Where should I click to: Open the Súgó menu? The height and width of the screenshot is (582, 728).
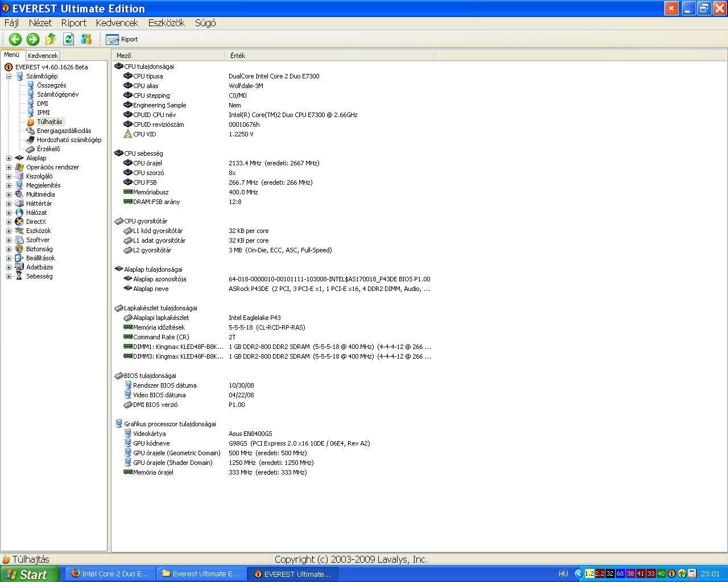205,23
